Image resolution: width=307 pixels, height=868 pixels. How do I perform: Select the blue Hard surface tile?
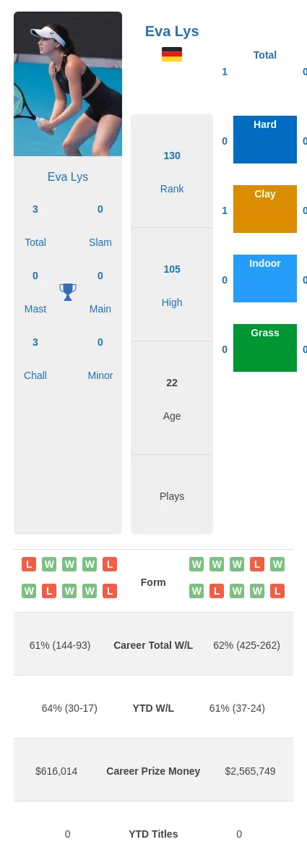(x=265, y=140)
